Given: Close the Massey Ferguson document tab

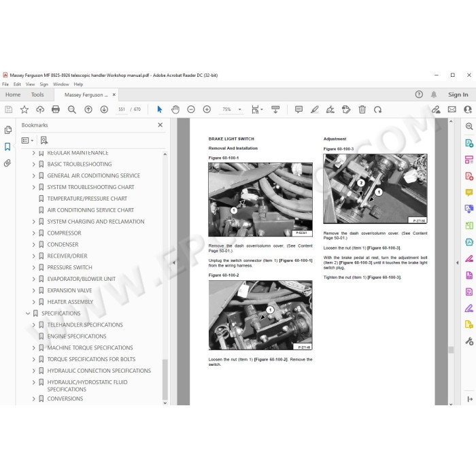Looking at the screenshot, I should [x=114, y=95].
